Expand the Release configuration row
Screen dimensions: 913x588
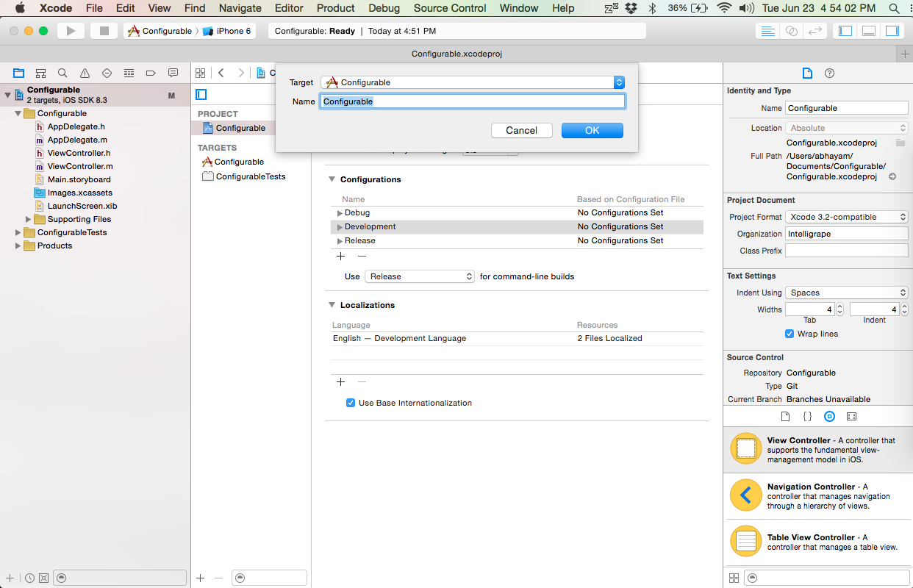340,241
